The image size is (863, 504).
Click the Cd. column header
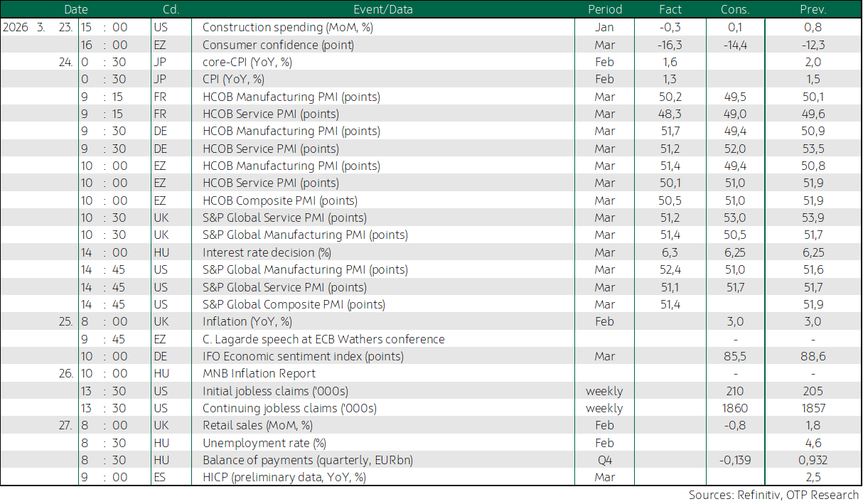171,9
